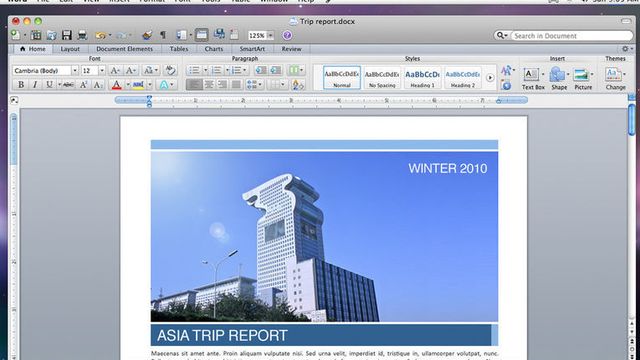Toggle Strikethrough formatting

click(69, 84)
